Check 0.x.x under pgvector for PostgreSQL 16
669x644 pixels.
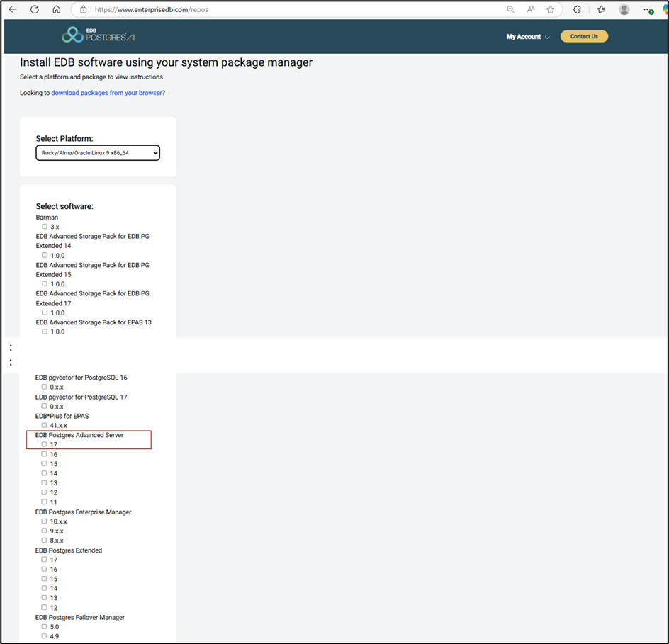tap(44, 387)
